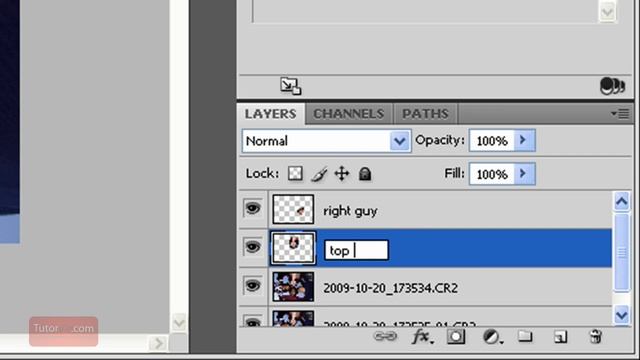Create a new layer group folder
The height and width of the screenshot is (360, 640).
coord(525,336)
